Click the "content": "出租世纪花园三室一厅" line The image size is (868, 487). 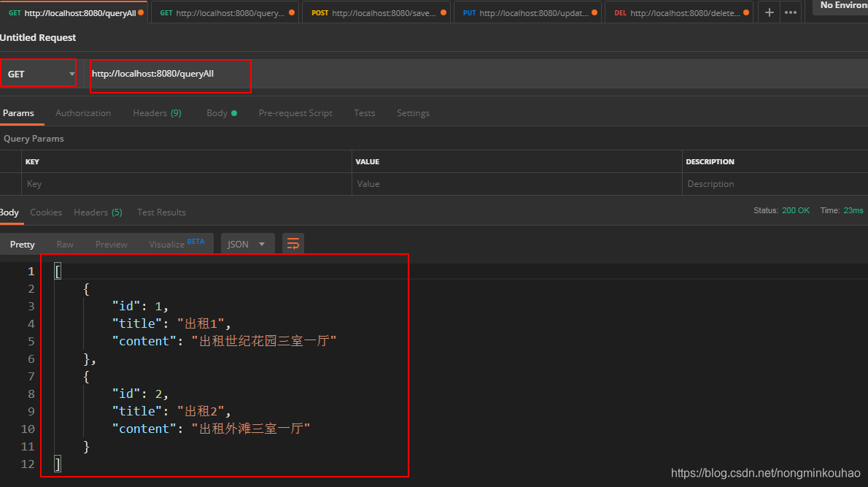pos(224,341)
